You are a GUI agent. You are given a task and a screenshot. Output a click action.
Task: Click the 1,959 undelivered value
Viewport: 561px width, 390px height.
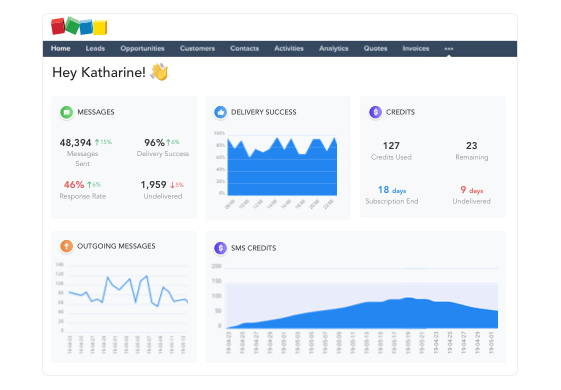(x=153, y=185)
